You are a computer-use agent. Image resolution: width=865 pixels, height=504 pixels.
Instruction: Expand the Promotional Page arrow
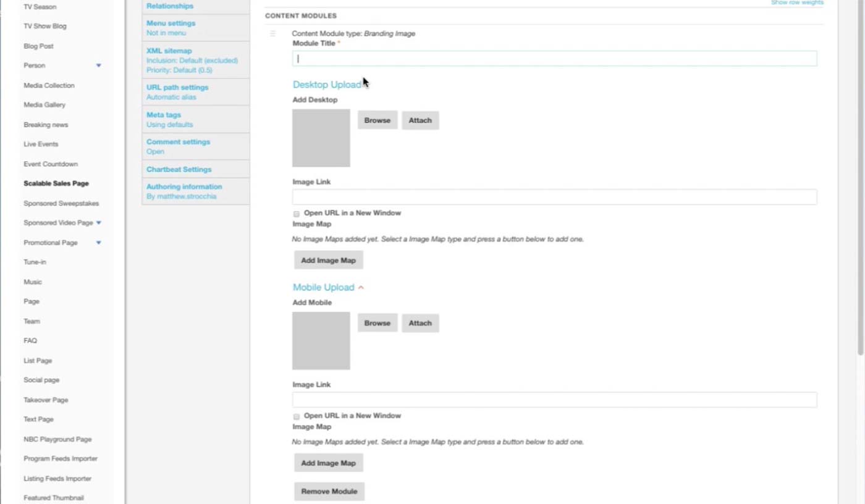(x=98, y=243)
